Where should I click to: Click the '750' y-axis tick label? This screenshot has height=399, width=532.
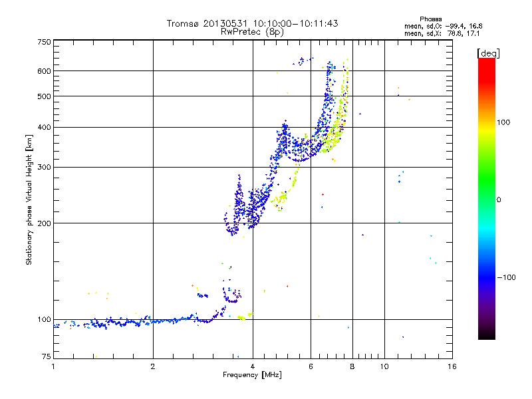click(x=44, y=42)
